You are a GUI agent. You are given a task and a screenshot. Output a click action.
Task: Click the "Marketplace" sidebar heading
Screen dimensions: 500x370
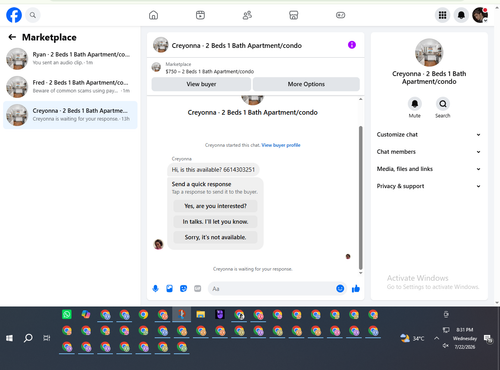49,37
